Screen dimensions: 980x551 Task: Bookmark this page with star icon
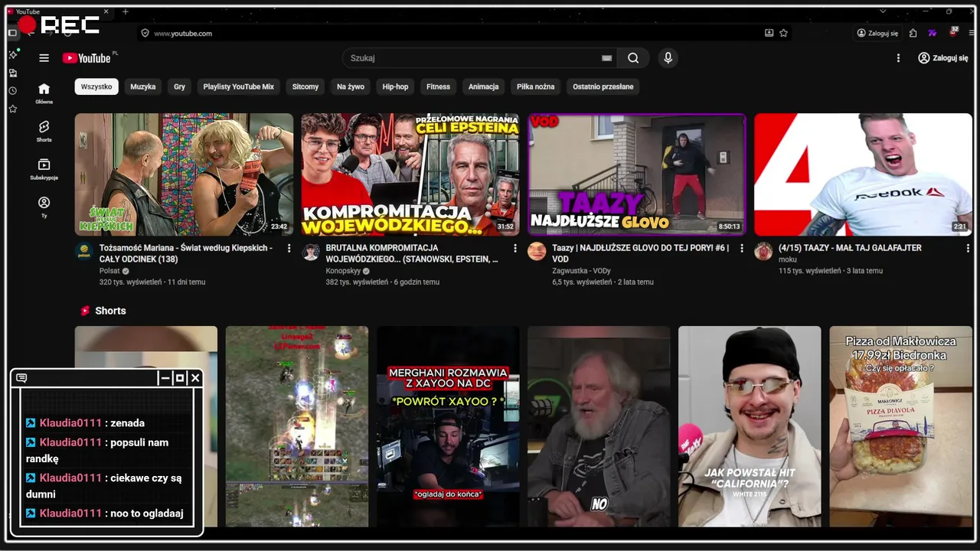pyautogui.click(x=783, y=33)
